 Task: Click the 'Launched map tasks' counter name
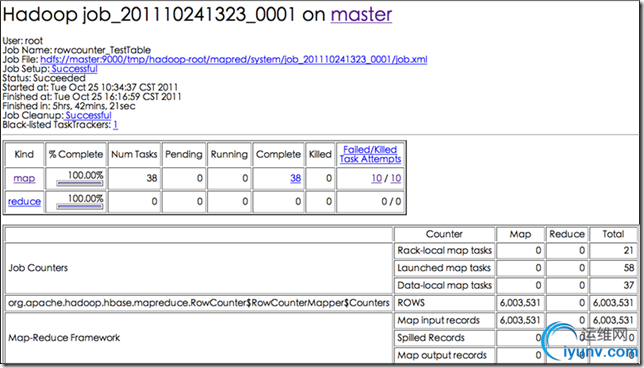click(x=444, y=268)
